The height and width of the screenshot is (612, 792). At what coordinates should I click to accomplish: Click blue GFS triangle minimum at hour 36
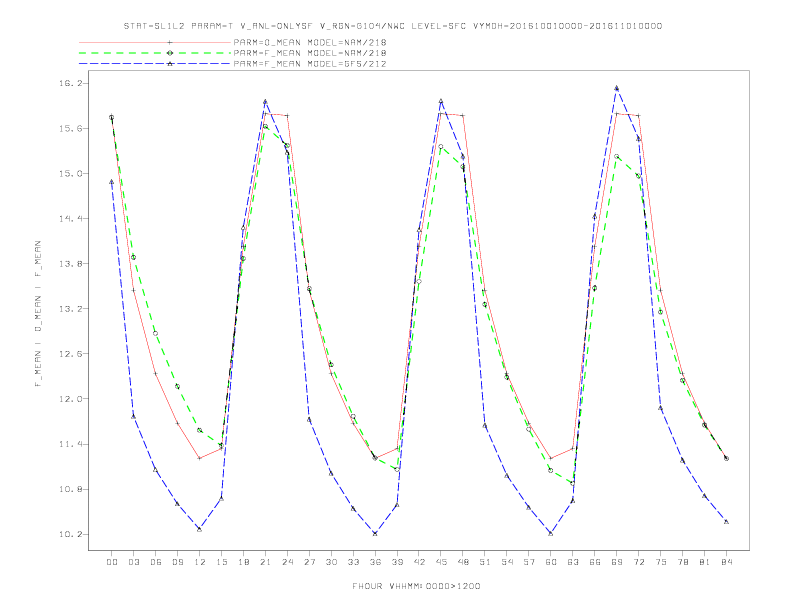click(x=375, y=533)
